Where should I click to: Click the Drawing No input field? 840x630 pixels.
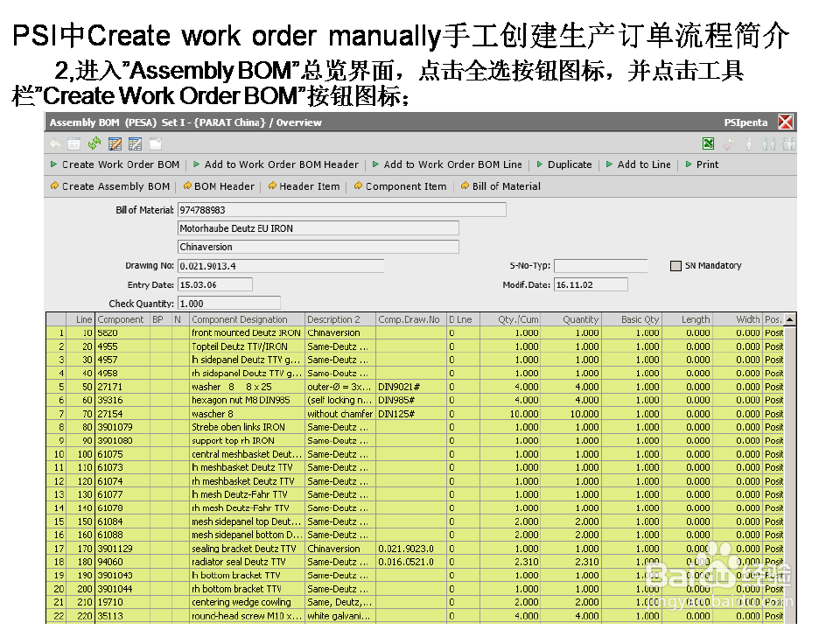[281, 266]
